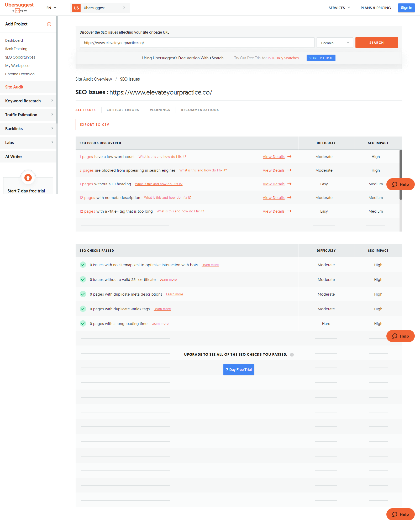Click the '12 pages' count for title too long
Image resolution: width=420 pixels, height=524 pixels.
click(x=87, y=211)
